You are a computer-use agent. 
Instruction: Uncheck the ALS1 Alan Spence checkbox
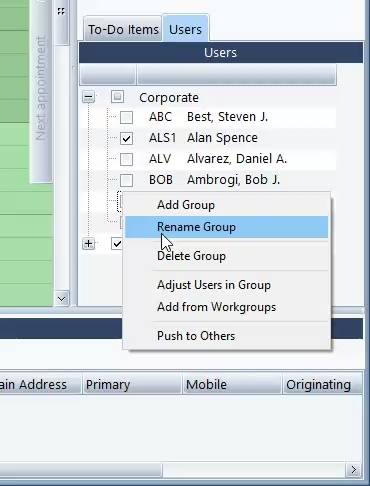click(126, 138)
